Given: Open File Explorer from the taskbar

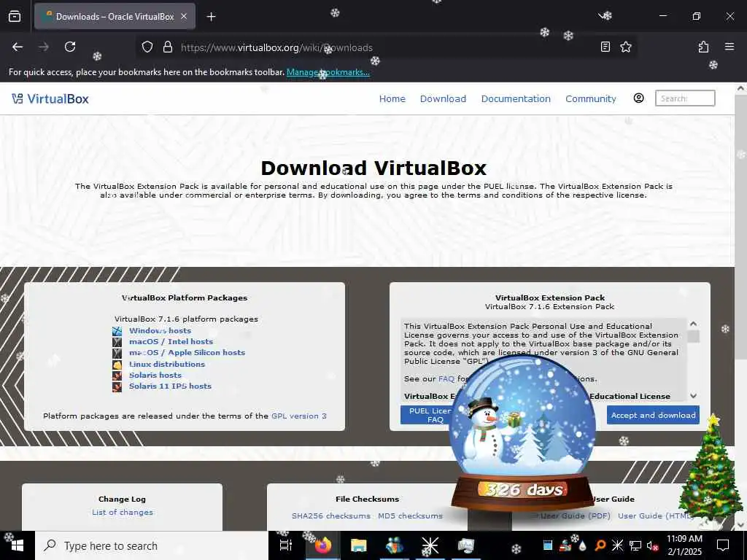Looking at the screenshot, I should pyautogui.click(x=358, y=545).
